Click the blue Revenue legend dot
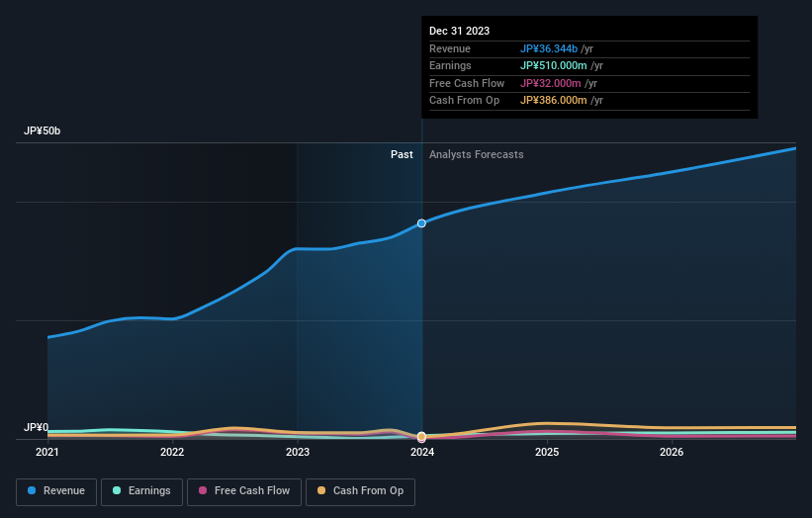812x518 pixels. (x=32, y=490)
